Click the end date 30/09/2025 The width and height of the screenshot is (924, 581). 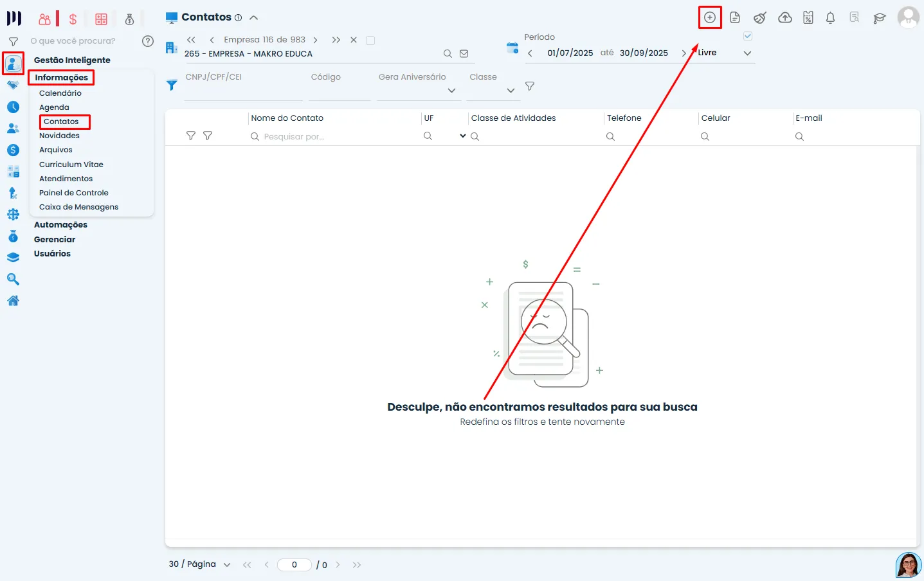644,53
